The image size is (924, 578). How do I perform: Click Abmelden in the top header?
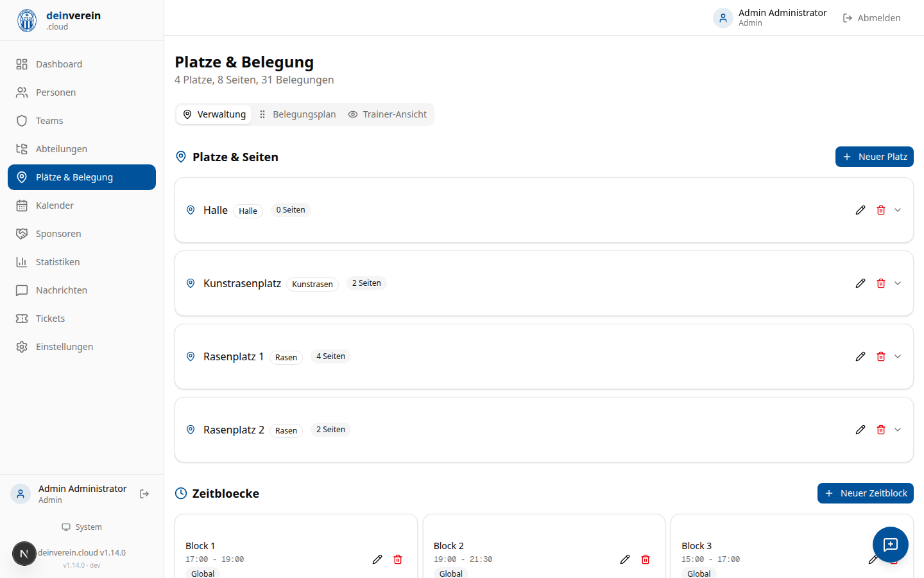pos(871,18)
